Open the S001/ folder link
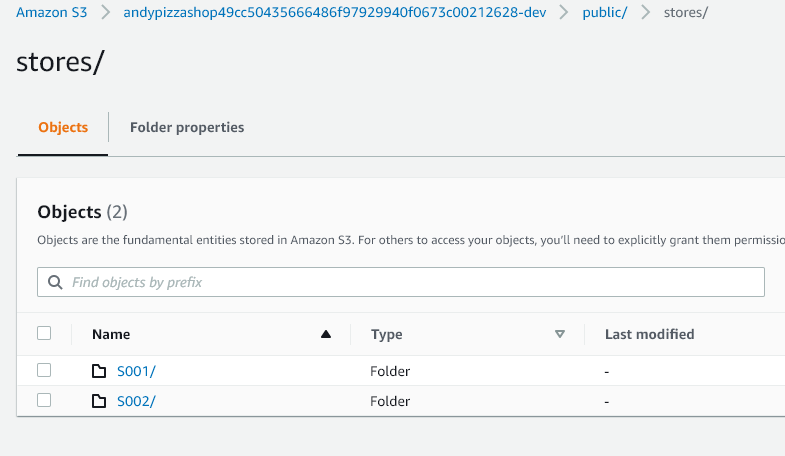This screenshot has height=456, width=785. (136, 371)
